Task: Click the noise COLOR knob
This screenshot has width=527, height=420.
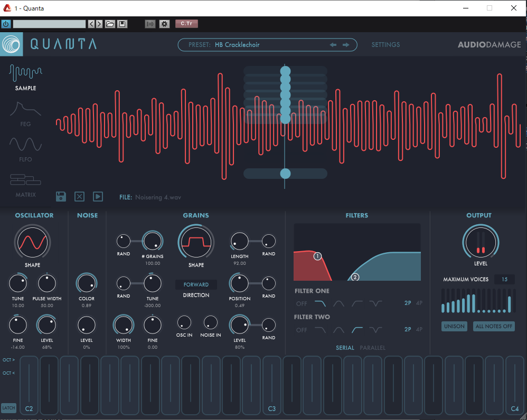Action: (87, 283)
